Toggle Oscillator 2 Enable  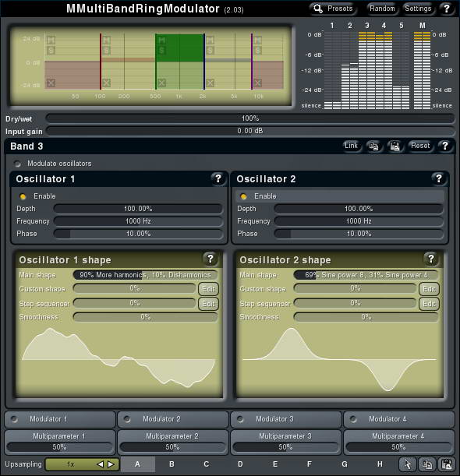pos(243,196)
